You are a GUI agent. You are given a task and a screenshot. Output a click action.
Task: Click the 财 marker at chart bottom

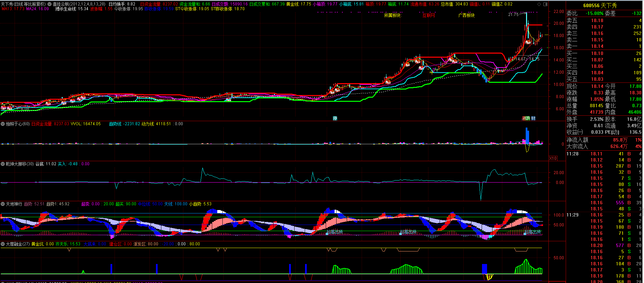[533, 118]
